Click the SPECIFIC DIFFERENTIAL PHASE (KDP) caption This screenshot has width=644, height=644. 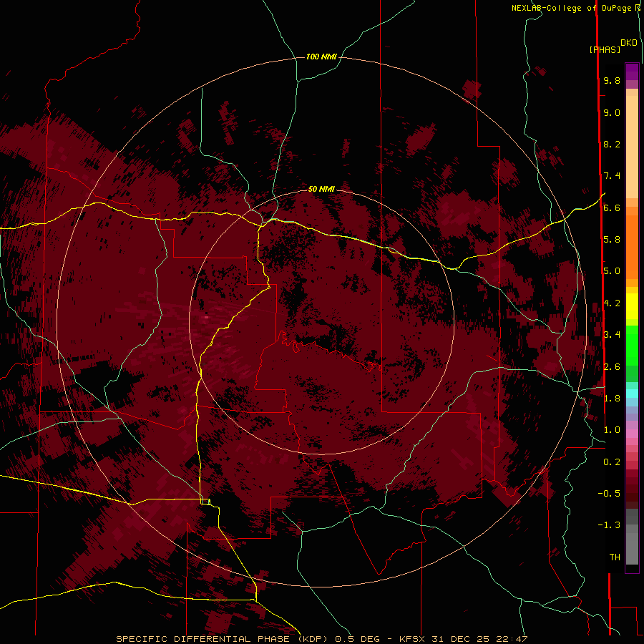[222, 639]
